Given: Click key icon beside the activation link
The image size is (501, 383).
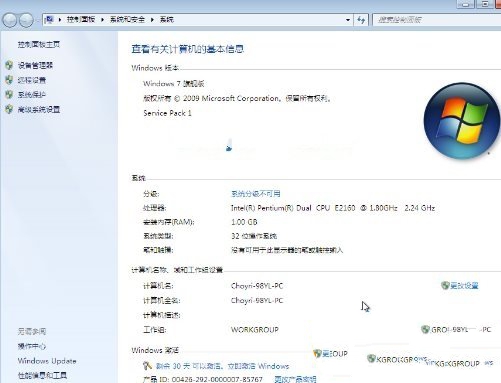Looking at the screenshot, I should click(147, 366).
